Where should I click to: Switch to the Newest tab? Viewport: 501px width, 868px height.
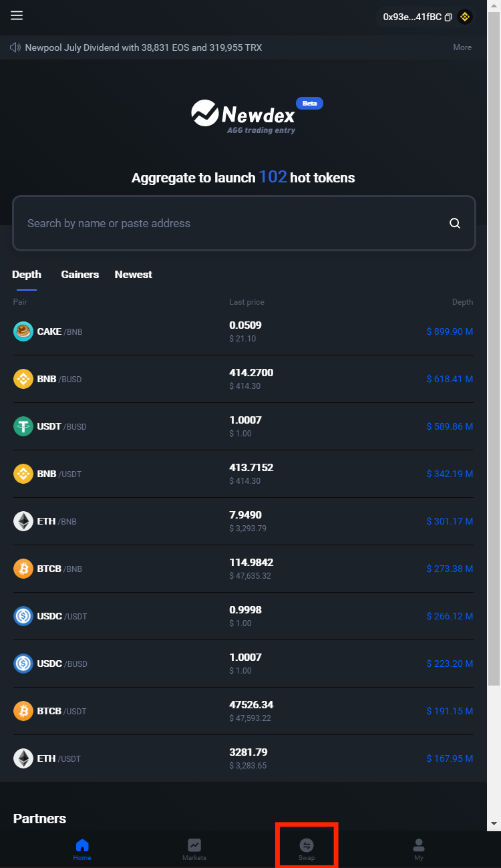(x=134, y=275)
